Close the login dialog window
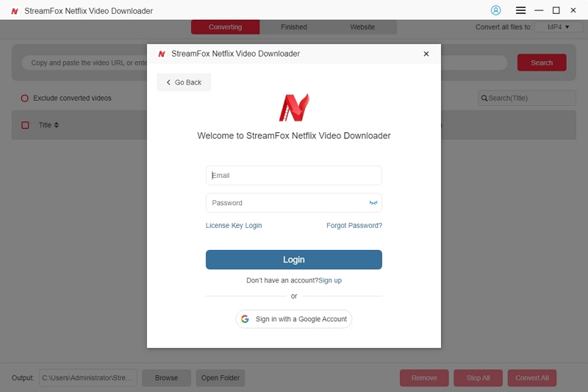Viewport: 588px width, 392px height. click(x=426, y=54)
